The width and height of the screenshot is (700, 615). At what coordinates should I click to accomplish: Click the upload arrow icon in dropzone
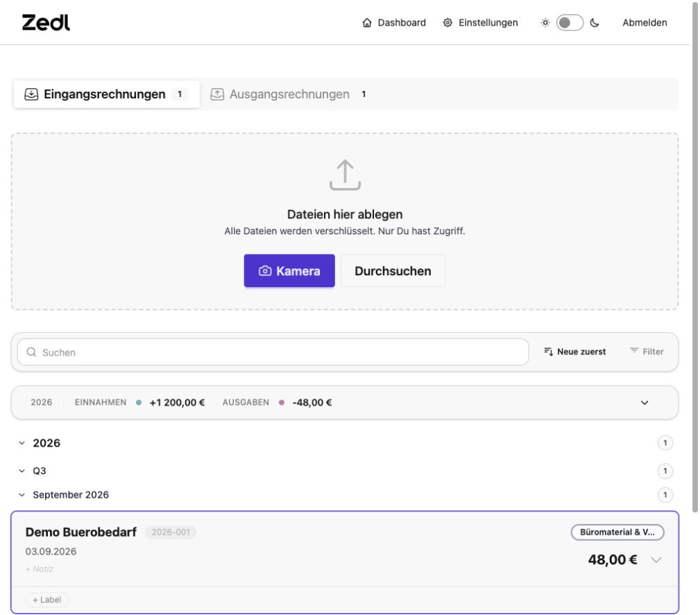[x=345, y=175]
